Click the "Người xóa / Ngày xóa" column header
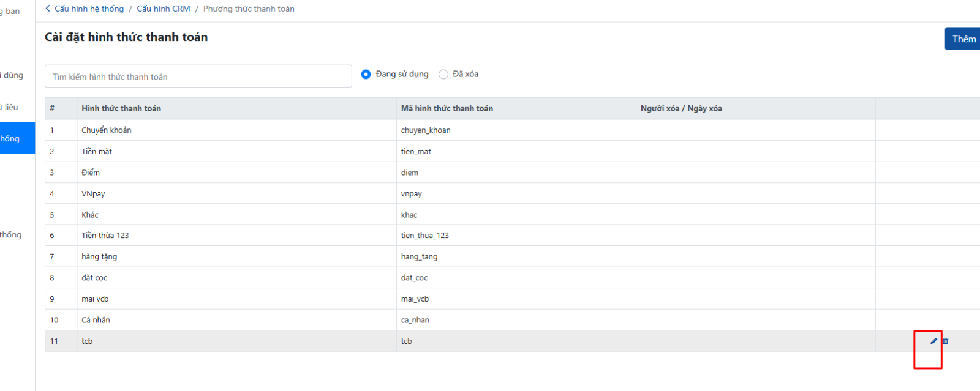The image size is (980, 391). (681, 108)
